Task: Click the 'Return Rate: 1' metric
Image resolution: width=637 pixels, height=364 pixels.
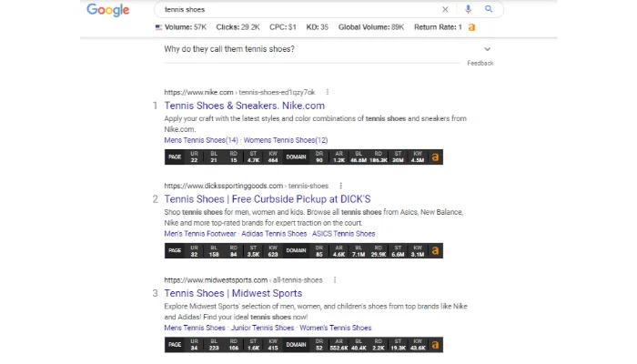Action: click(x=438, y=27)
